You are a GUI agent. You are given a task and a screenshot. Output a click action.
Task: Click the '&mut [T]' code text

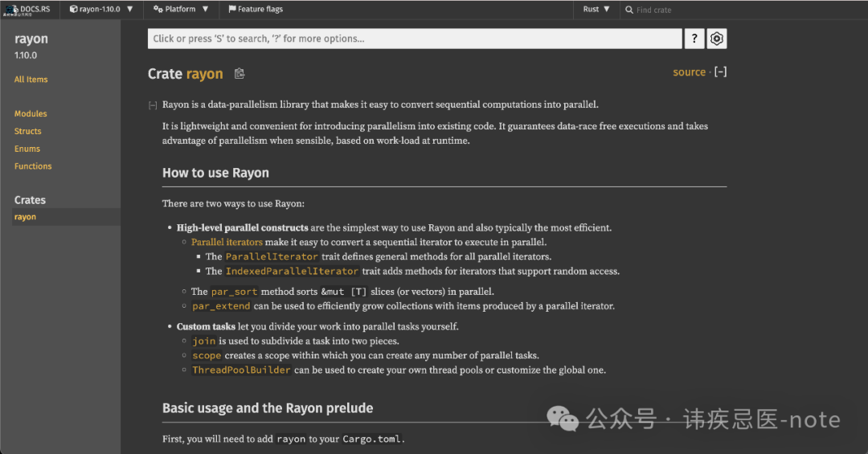pos(344,292)
